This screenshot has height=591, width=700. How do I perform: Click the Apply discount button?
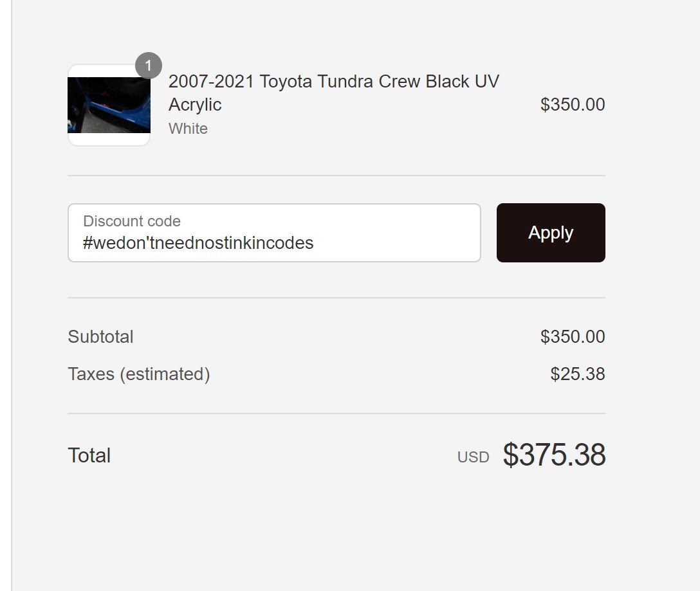point(551,233)
